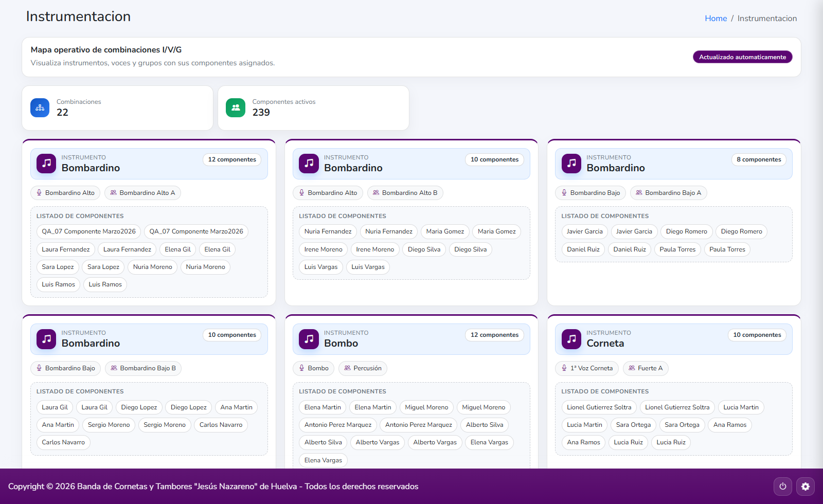
Task: Click the 12 componentes badge on Bombo card
Action: coord(494,335)
